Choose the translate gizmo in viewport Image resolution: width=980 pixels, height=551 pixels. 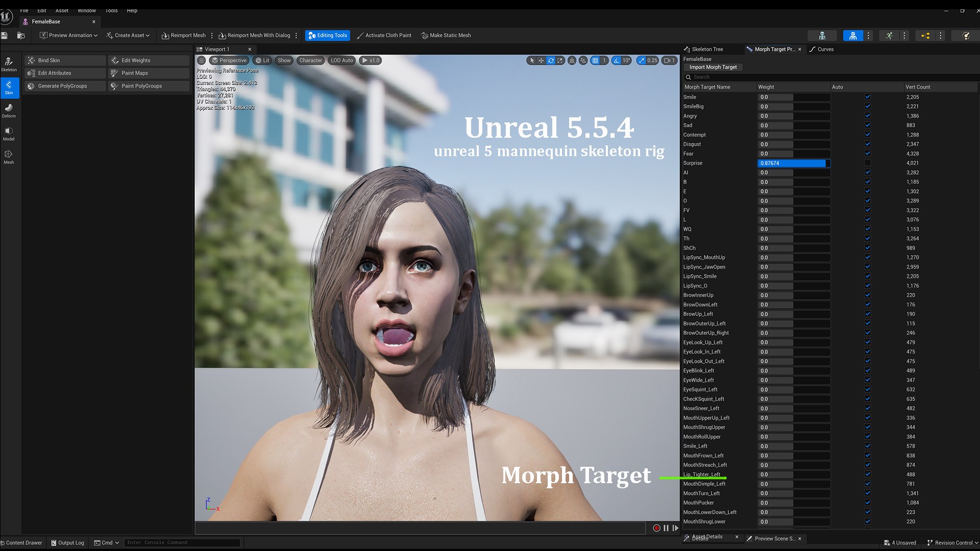click(541, 60)
